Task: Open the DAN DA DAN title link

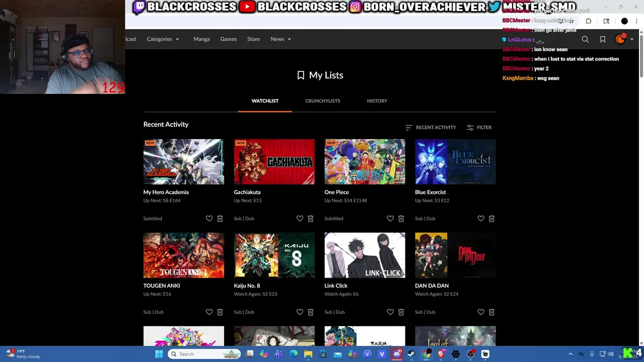Action: pos(432,286)
